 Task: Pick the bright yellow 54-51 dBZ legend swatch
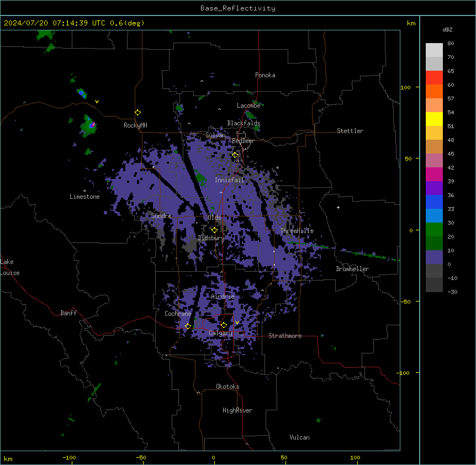pos(434,119)
